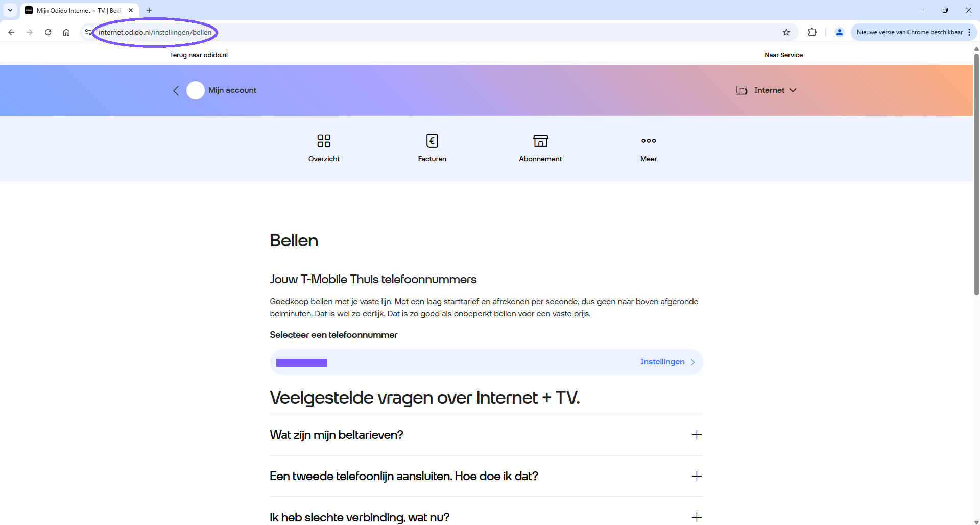Click the browser forward arrow
Screen dimensions: 980x525
pyautogui.click(x=30, y=32)
